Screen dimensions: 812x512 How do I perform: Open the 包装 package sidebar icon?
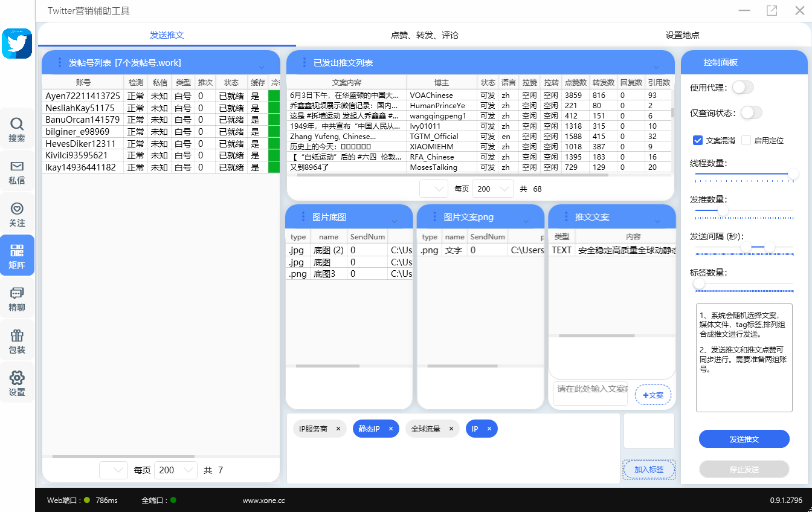(x=17, y=340)
